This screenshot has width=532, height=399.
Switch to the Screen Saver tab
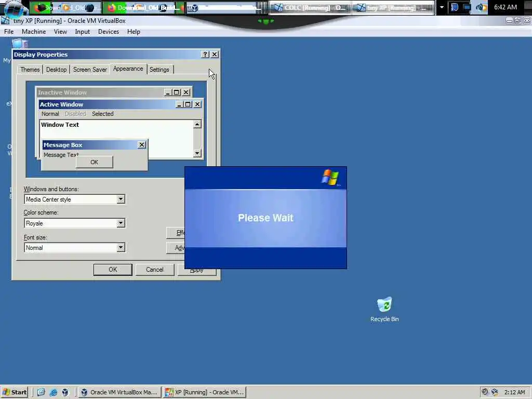tap(90, 70)
